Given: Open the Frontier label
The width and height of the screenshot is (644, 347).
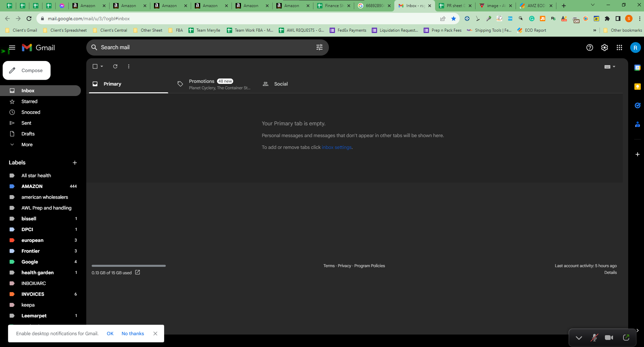Looking at the screenshot, I should point(40,251).
